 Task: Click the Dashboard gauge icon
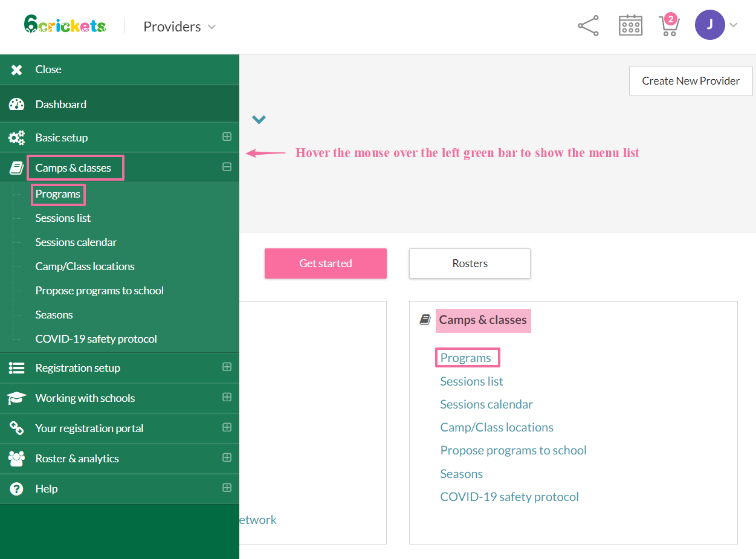pyautogui.click(x=17, y=105)
